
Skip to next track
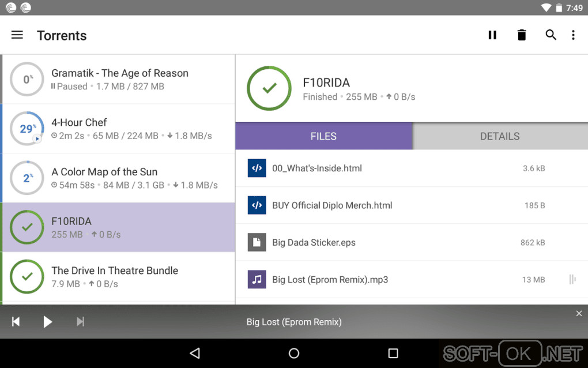pyautogui.click(x=80, y=322)
